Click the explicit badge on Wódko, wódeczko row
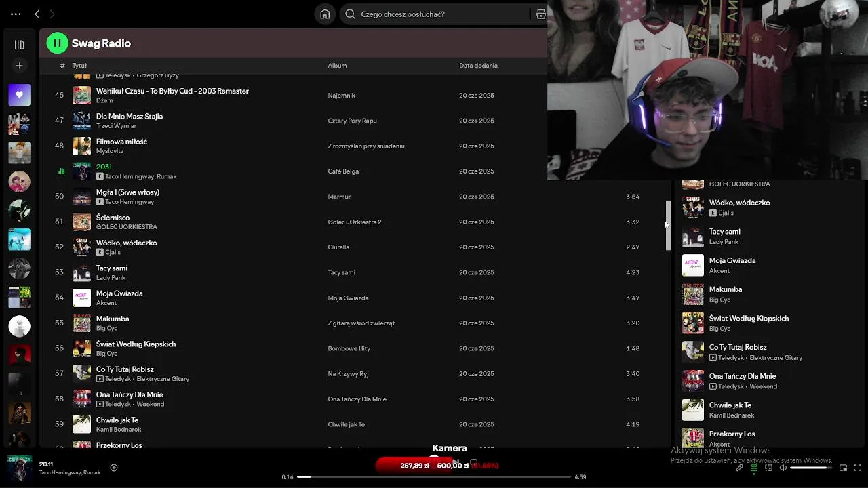This screenshot has height=488, width=868. [x=100, y=252]
